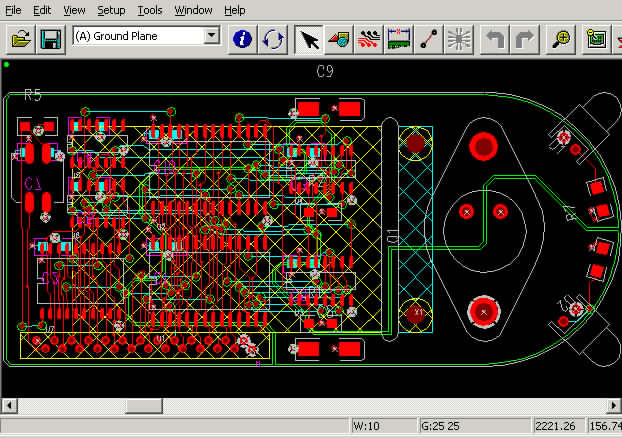Screen dimensions: 622x438
Task: Open the Window menu
Action: pyautogui.click(x=193, y=10)
